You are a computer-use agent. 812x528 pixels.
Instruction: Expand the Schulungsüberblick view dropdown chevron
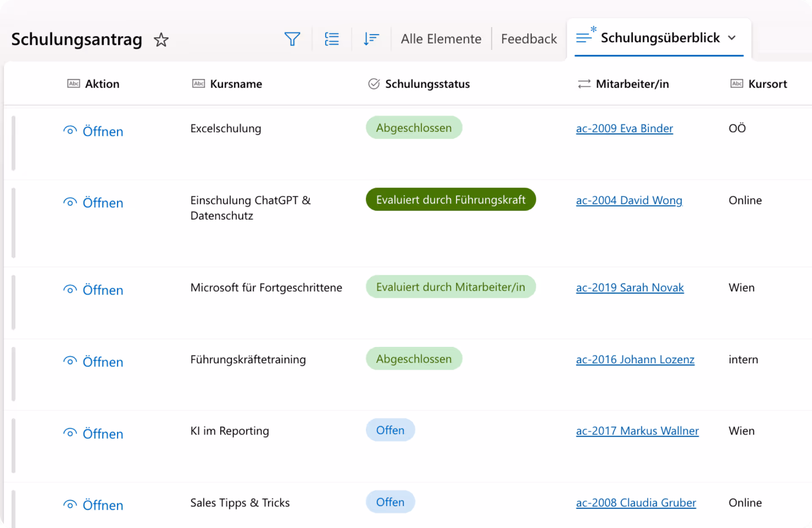[732, 38]
